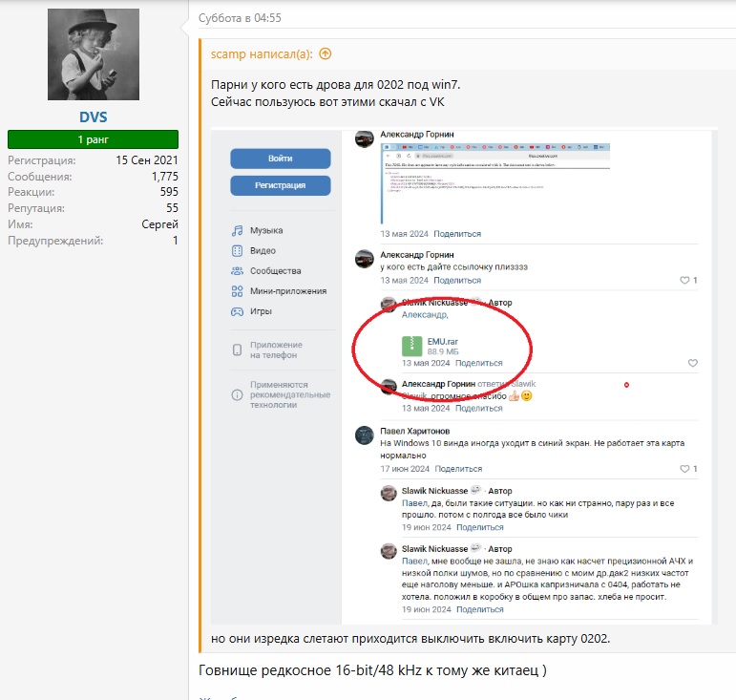Click the green '1 ранг' rank badge
This screenshot has height=700, width=736.
pos(93,139)
